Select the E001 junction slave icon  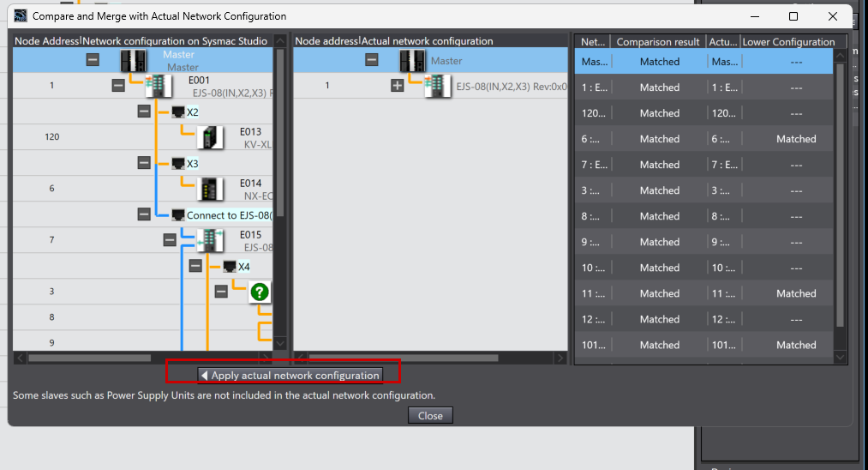click(159, 86)
